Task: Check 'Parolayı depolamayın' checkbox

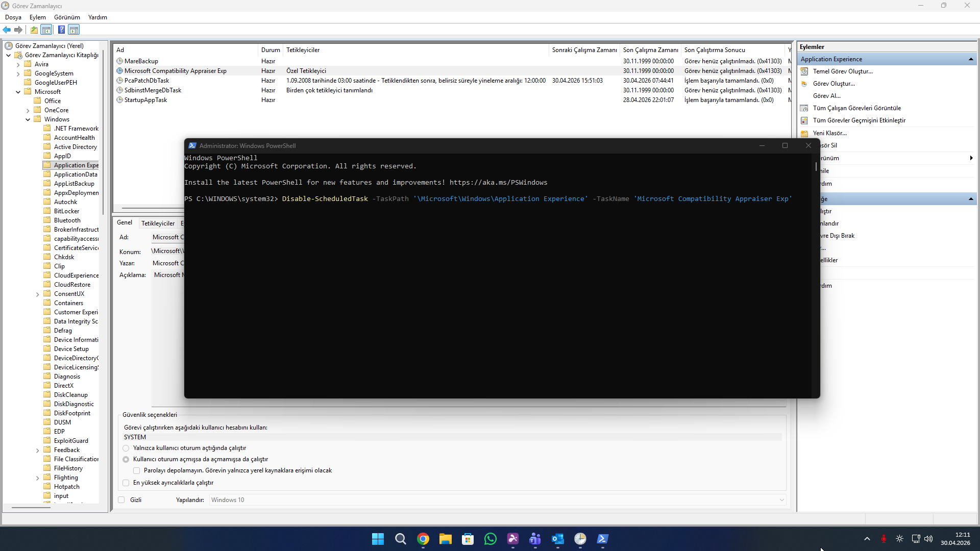Action: [137, 471]
